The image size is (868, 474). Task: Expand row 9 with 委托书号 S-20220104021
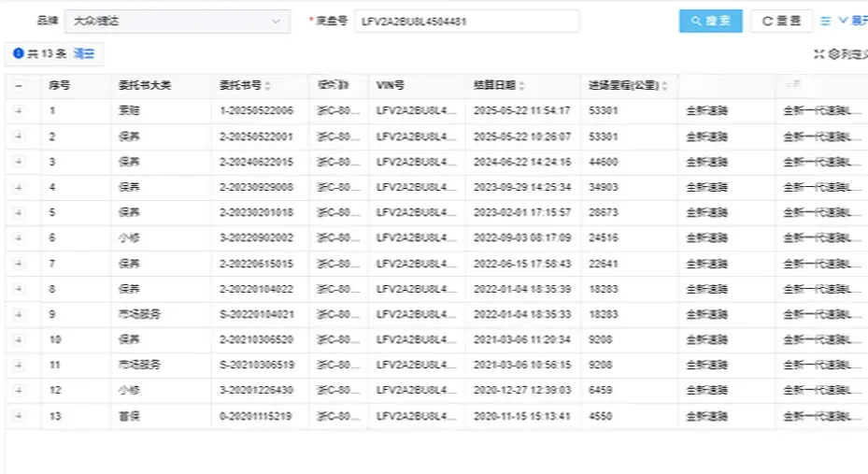point(19,314)
